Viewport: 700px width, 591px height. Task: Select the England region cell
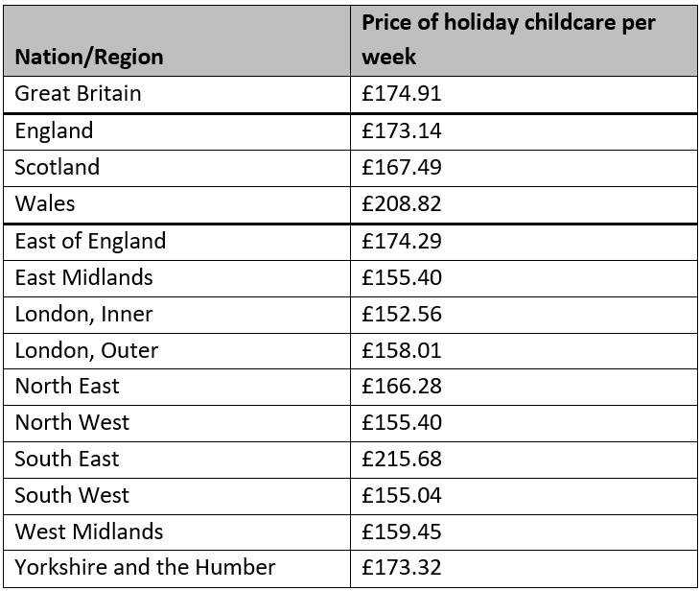point(176,131)
